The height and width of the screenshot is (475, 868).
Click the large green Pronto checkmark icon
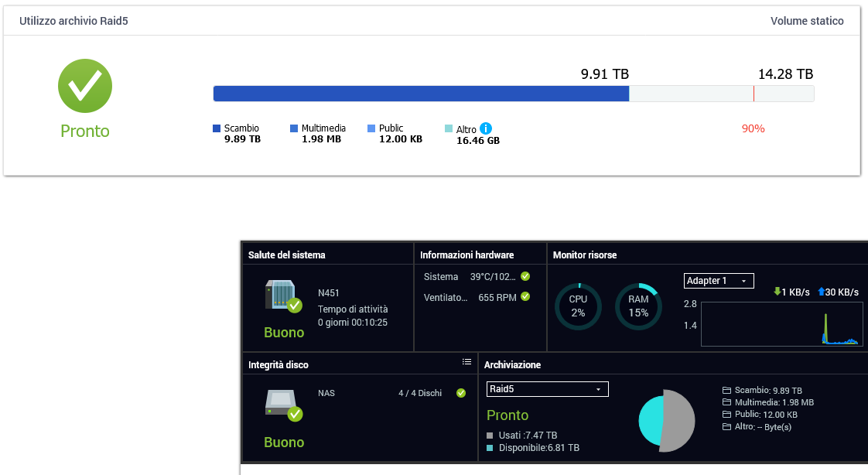click(x=85, y=86)
